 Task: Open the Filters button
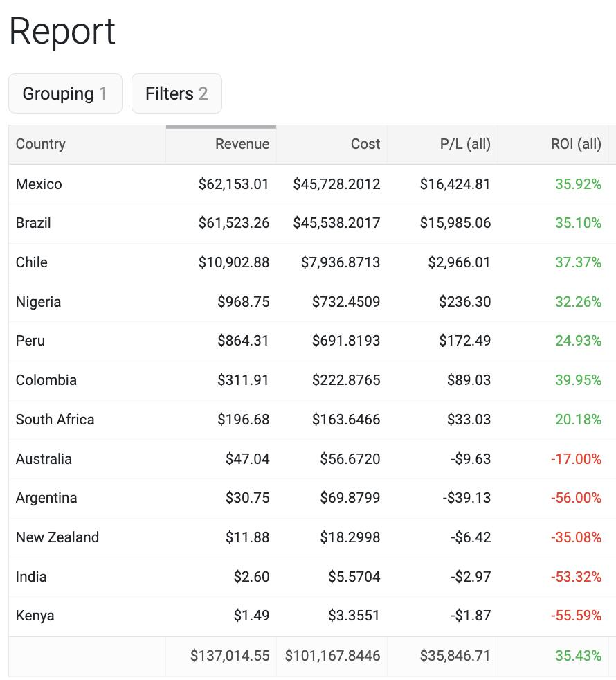[x=176, y=93]
